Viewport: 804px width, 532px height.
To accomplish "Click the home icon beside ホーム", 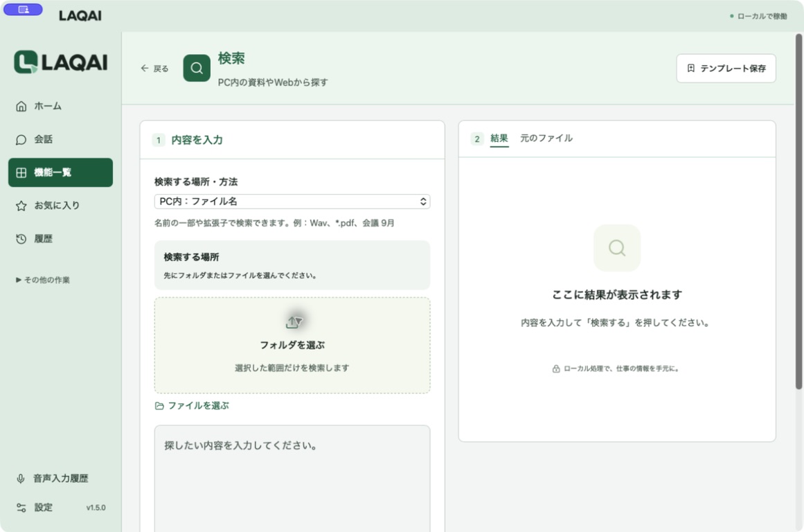I will click(21, 106).
